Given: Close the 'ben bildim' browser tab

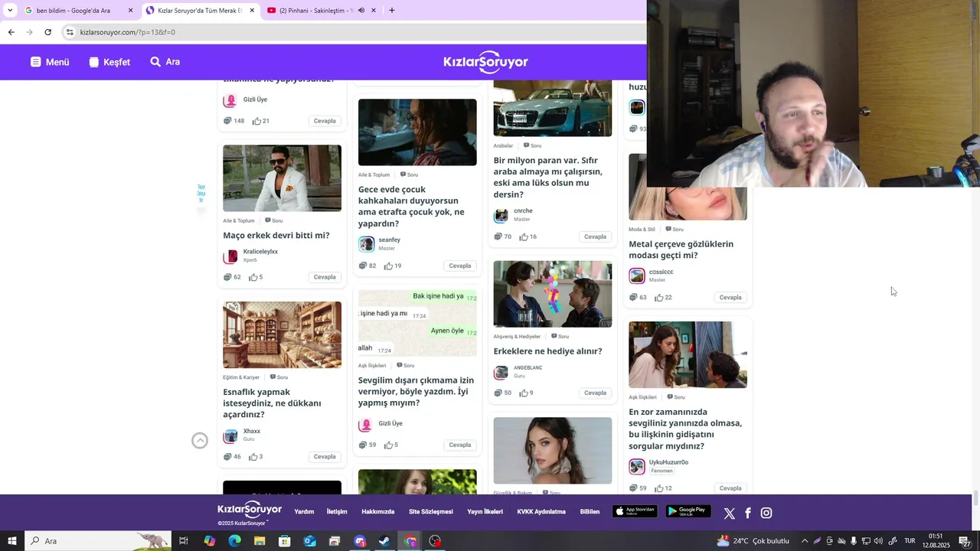Looking at the screenshot, I should pyautogui.click(x=130, y=11).
